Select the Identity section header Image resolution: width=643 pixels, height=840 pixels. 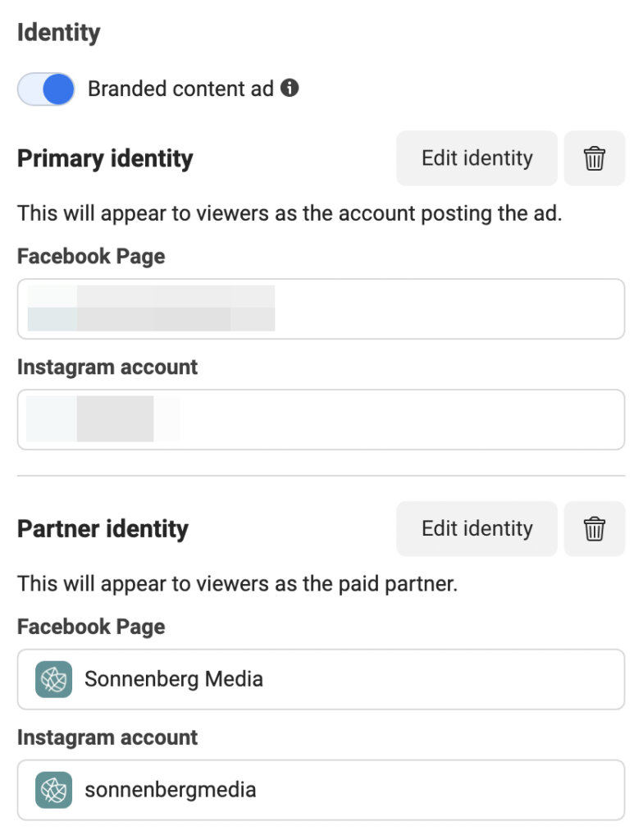(x=58, y=32)
